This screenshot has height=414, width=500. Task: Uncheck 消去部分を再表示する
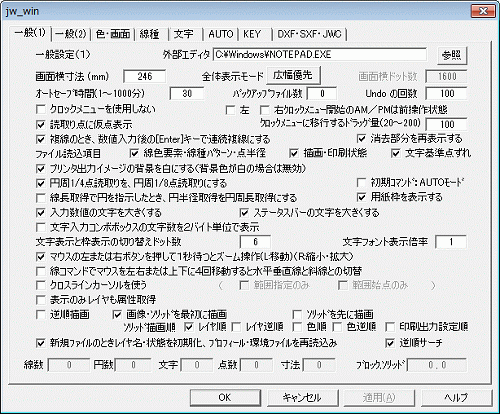point(361,138)
